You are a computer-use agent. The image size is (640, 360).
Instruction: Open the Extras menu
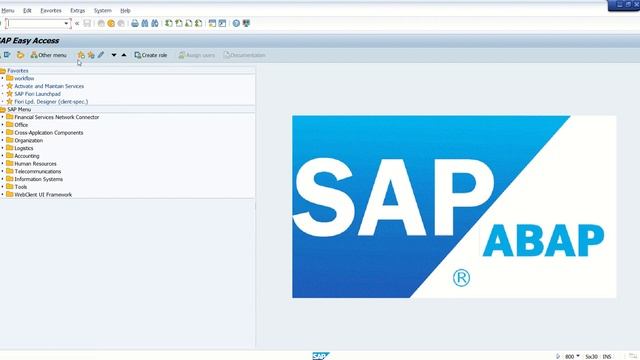[x=78, y=11]
